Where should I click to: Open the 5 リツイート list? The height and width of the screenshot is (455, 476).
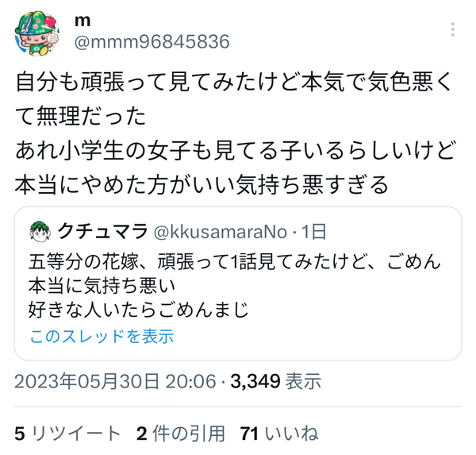(67, 433)
